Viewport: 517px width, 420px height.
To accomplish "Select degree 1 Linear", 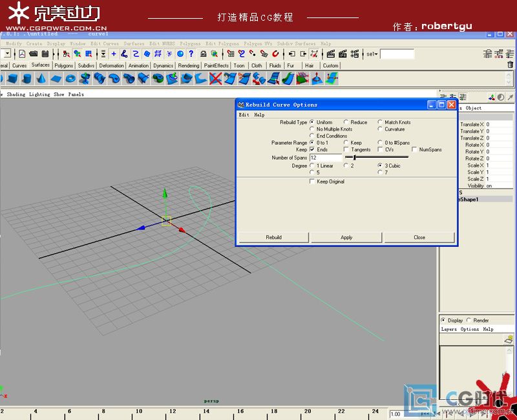I will pyautogui.click(x=312, y=165).
